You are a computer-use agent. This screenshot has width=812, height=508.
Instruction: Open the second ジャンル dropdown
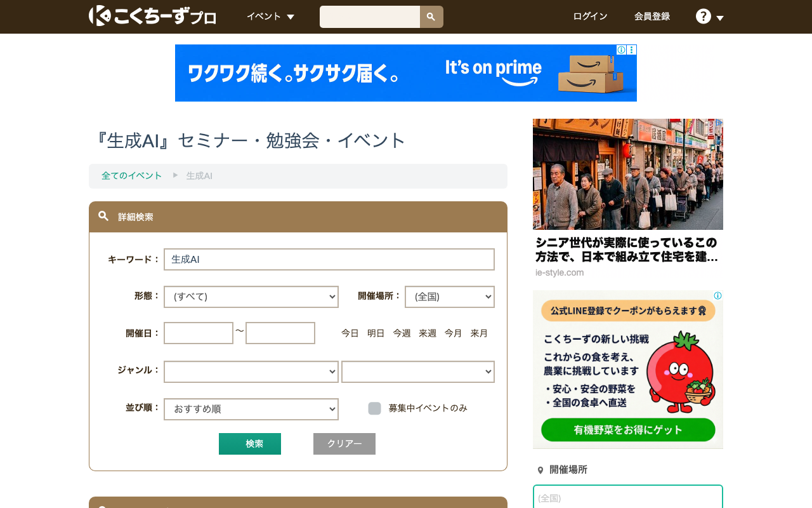(418, 371)
